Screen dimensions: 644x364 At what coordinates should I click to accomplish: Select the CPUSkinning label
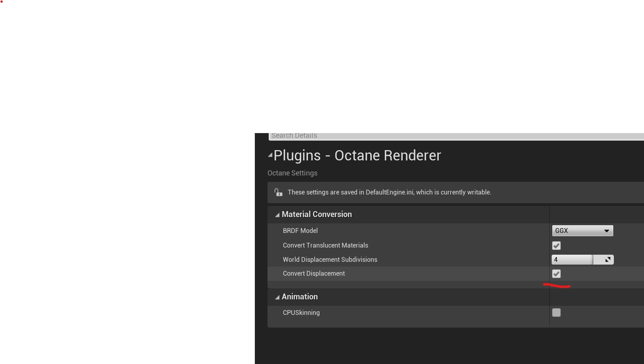click(301, 313)
